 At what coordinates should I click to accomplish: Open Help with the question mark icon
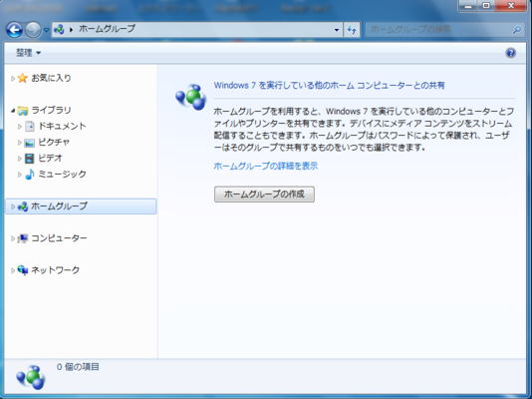[x=511, y=53]
